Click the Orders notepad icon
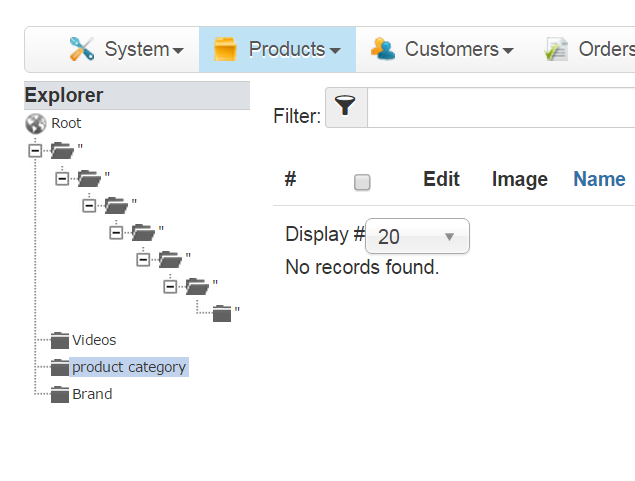The width and height of the screenshot is (635, 481). [x=557, y=49]
